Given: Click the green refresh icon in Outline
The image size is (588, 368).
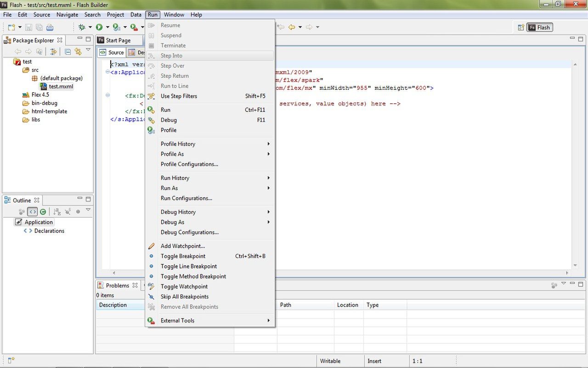Looking at the screenshot, I should 43,212.
